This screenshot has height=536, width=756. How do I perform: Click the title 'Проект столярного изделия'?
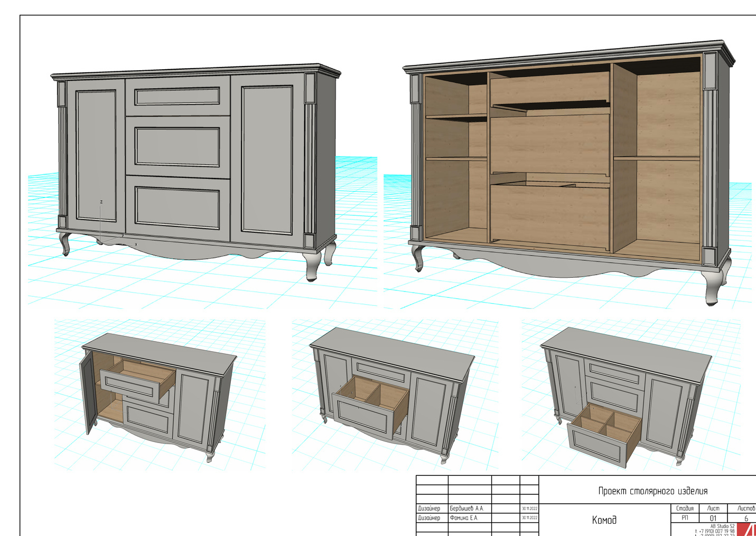pyautogui.click(x=652, y=491)
